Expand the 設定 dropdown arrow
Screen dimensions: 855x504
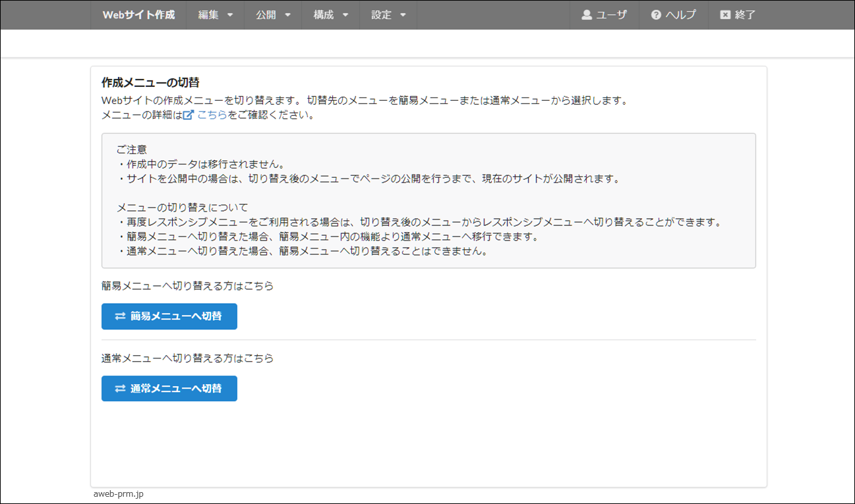[x=403, y=15]
